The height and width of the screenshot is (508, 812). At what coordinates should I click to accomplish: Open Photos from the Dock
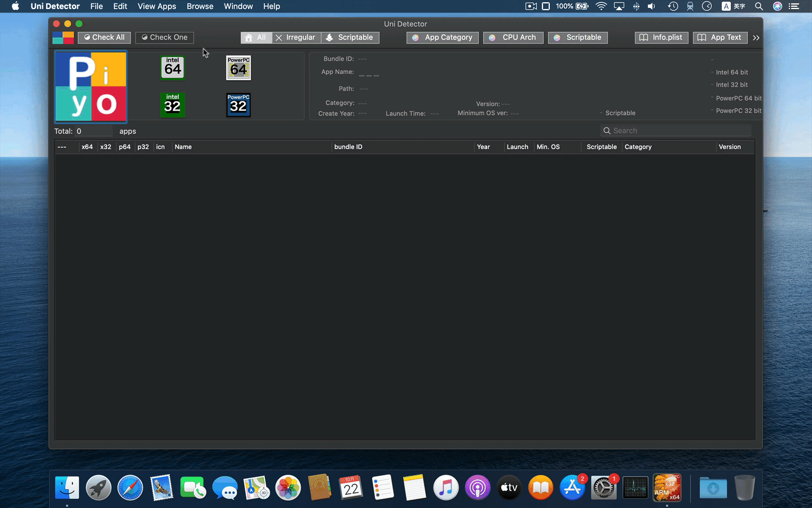(x=288, y=487)
